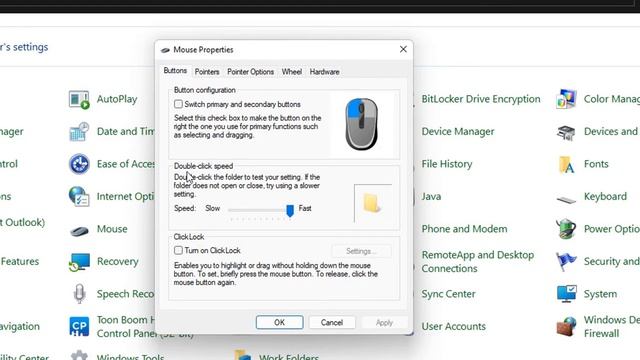The image size is (640, 360).
Task: Click the double-click speed slider handle
Action: (x=290, y=211)
